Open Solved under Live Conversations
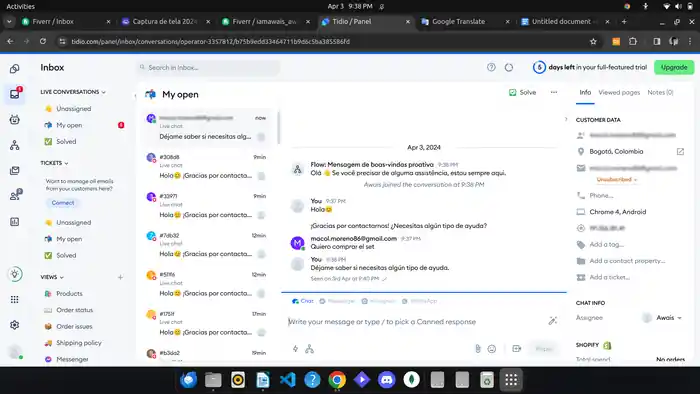 click(66, 141)
